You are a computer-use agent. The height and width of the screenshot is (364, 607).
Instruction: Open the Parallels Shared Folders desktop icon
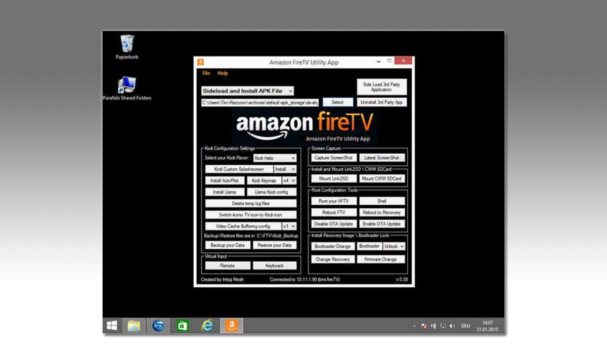[127, 88]
